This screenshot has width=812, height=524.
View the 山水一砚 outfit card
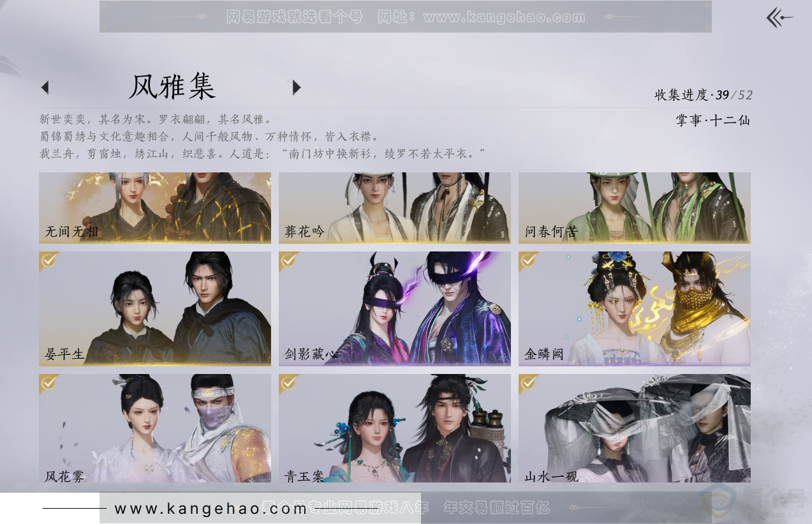[x=635, y=428]
